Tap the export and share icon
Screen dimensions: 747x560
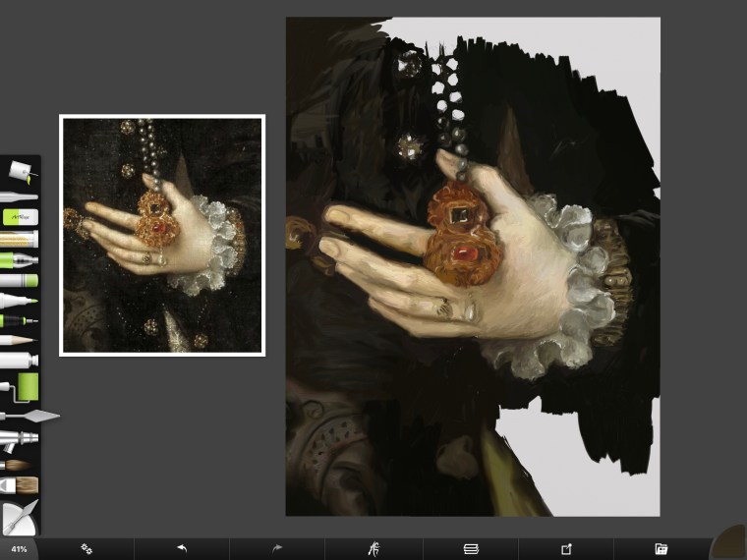566,549
